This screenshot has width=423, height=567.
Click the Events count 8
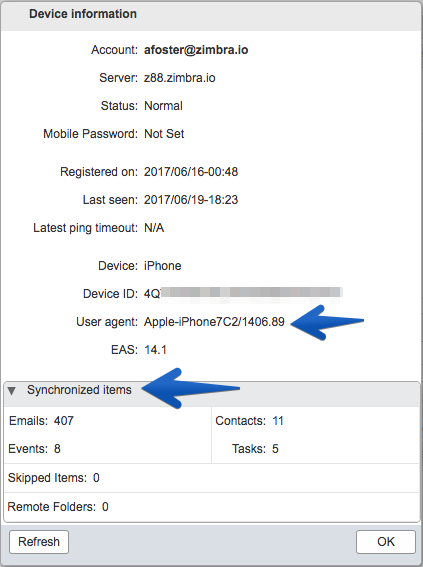[57, 449]
